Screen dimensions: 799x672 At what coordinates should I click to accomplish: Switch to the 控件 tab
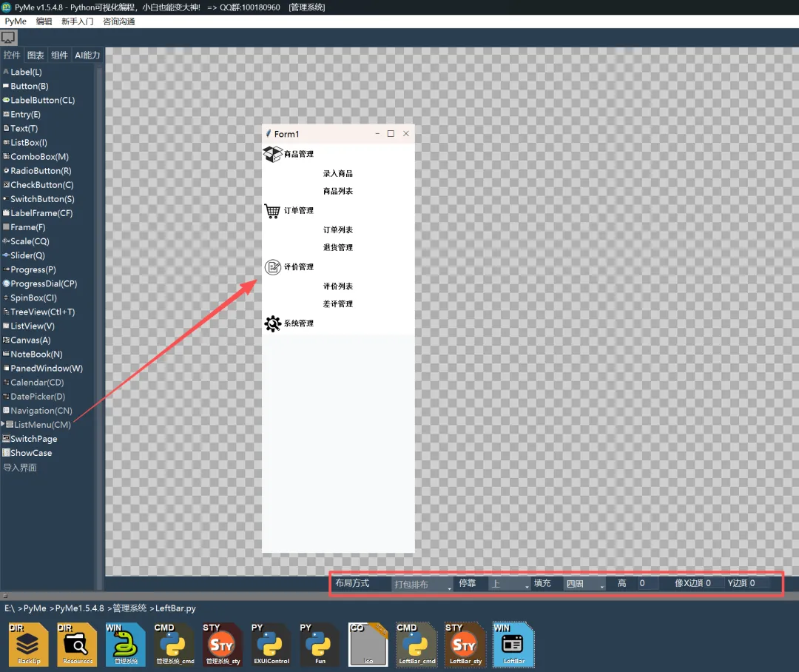coord(12,55)
